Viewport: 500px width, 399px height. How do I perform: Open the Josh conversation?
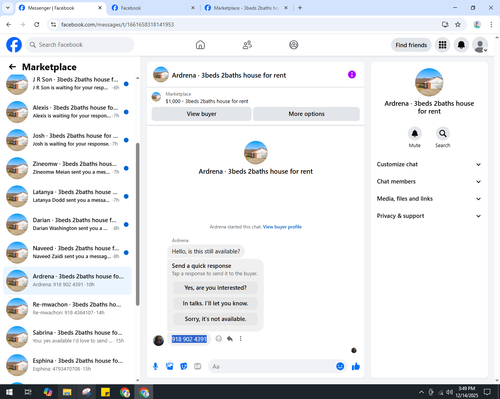(x=68, y=140)
